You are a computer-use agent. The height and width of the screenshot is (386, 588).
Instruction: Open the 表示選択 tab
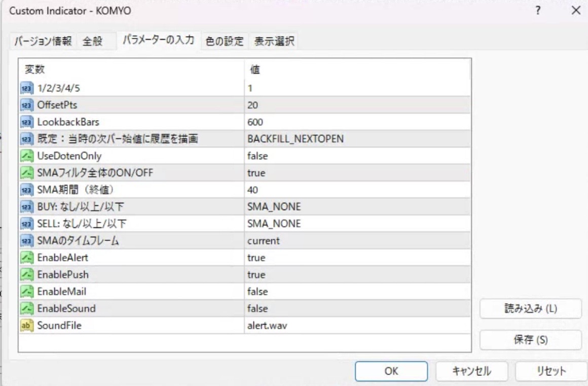coord(274,41)
